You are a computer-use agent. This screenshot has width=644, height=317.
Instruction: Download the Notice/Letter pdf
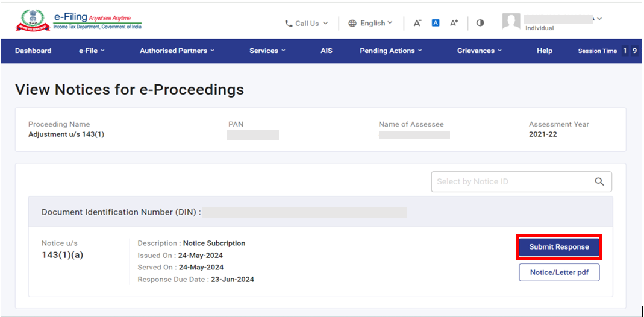[x=559, y=272]
